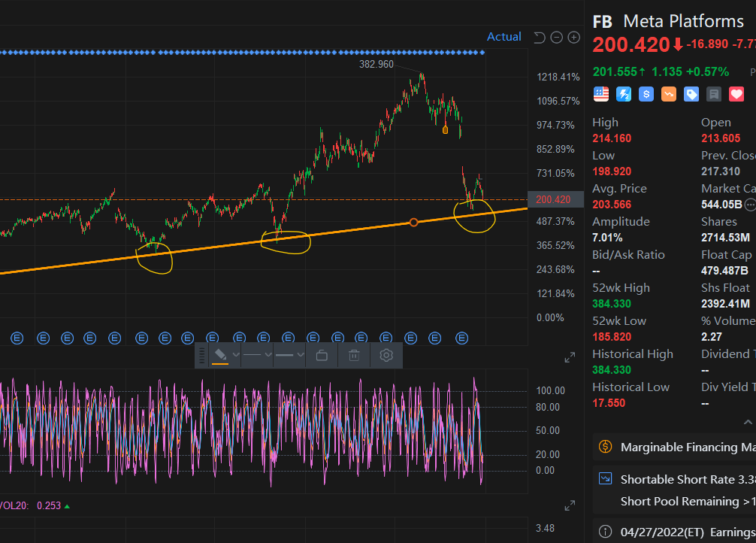Select the line color paint tool

tap(220, 356)
